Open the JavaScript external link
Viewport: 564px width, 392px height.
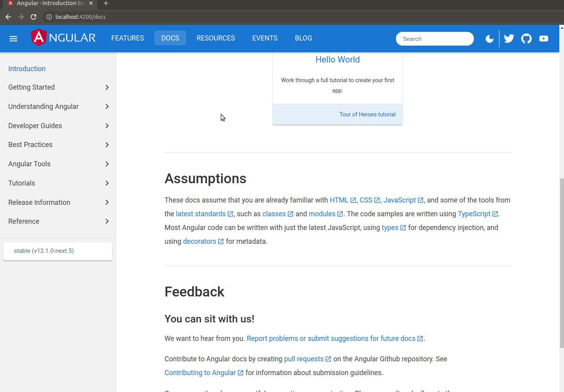[x=403, y=200]
